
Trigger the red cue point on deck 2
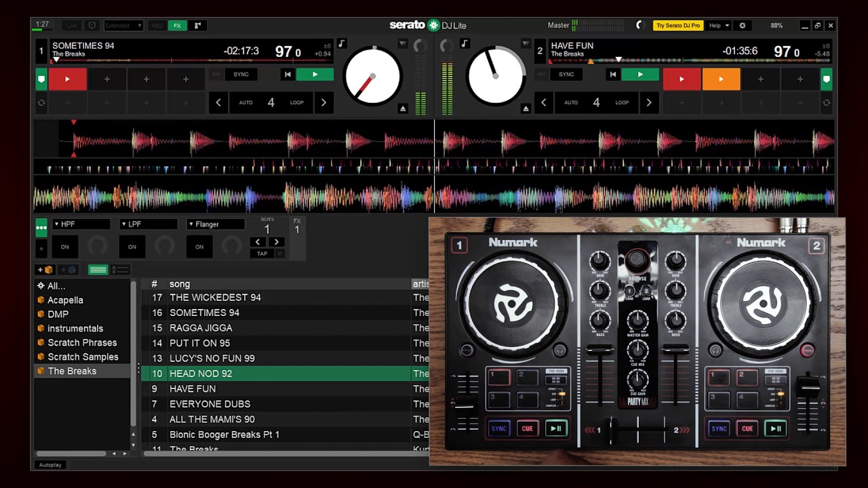(682, 79)
